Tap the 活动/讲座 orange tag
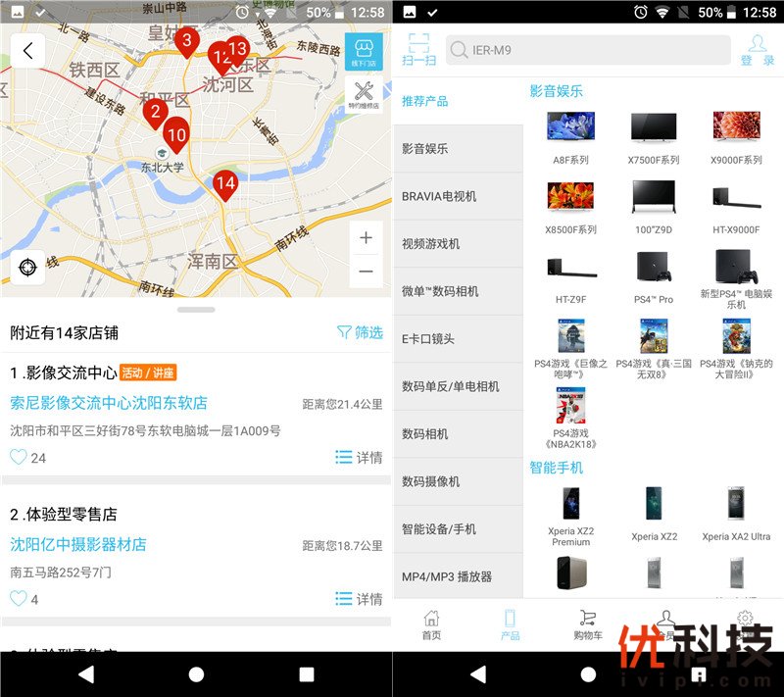Image resolution: width=784 pixels, height=697 pixels. (148, 373)
